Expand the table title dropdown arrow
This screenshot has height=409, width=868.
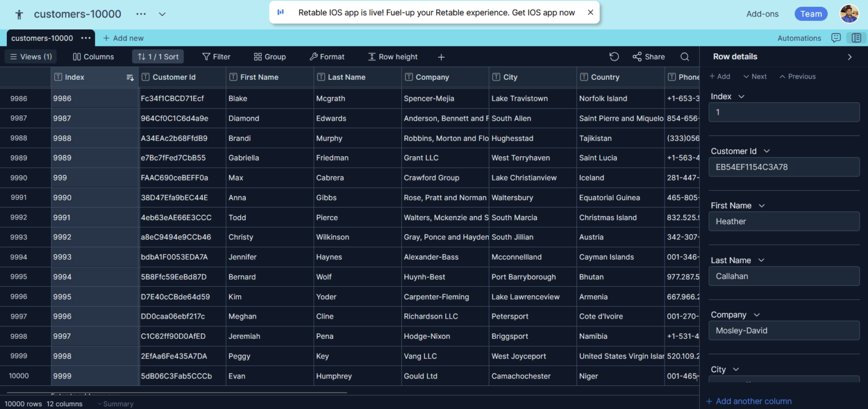[162, 14]
